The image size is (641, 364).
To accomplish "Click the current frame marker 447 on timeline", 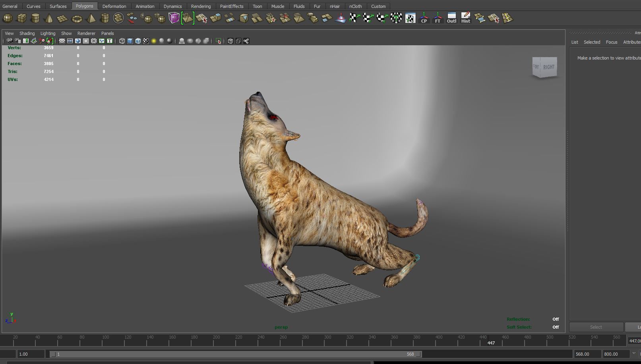I will pos(491,343).
